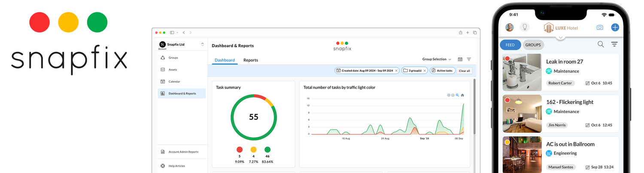
Task: Switch to the Reports tab
Action: [x=251, y=60]
